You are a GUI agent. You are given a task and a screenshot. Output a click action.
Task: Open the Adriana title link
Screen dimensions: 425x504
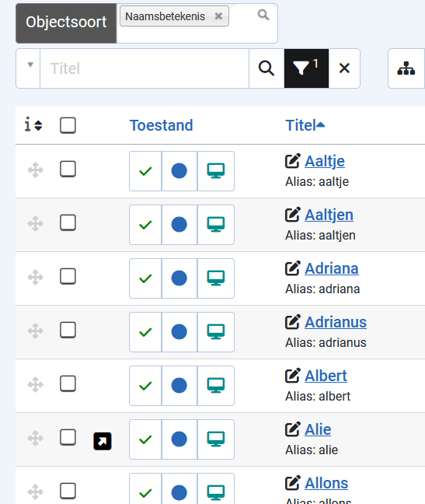332,268
